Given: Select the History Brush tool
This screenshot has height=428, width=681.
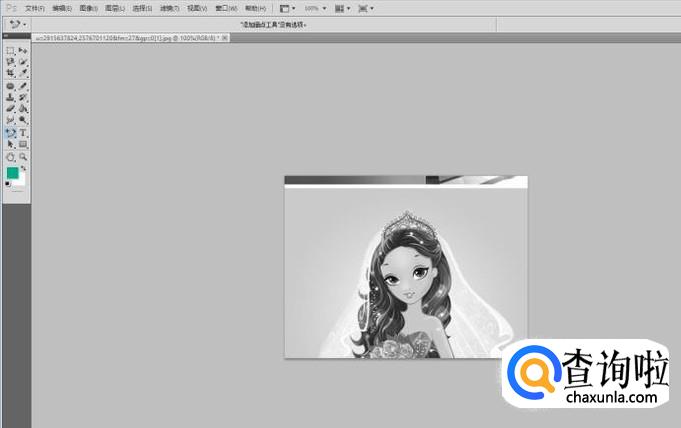Looking at the screenshot, I should click(x=23, y=97).
